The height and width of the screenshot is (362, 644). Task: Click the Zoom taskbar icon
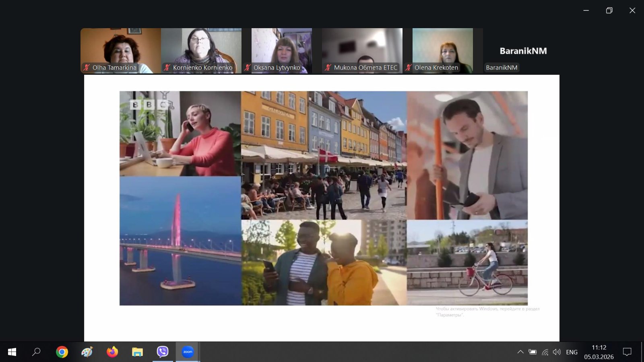coord(188,352)
